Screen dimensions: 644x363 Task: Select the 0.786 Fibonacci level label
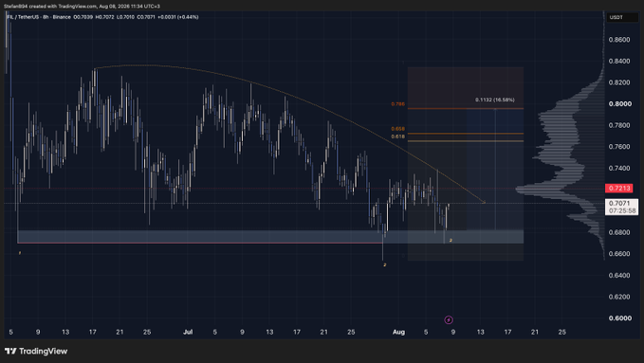tap(397, 104)
